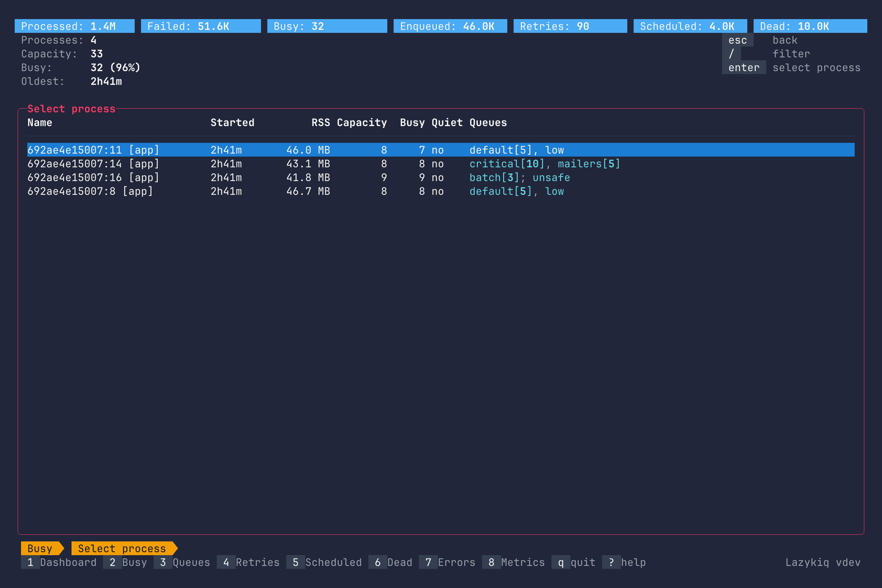Click the Busy breadcrumb
This screenshot has width=882, height=588.
point(39,548)
